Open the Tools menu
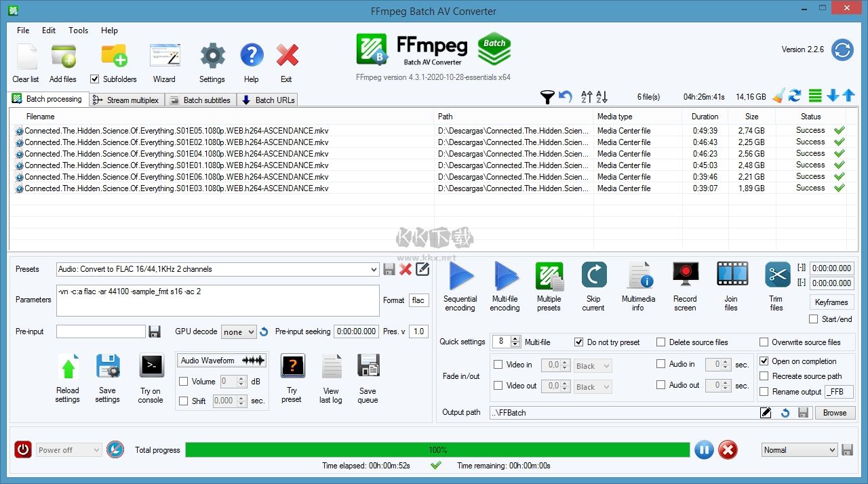This screenshot has height=484, width=868. coord(78,31)
